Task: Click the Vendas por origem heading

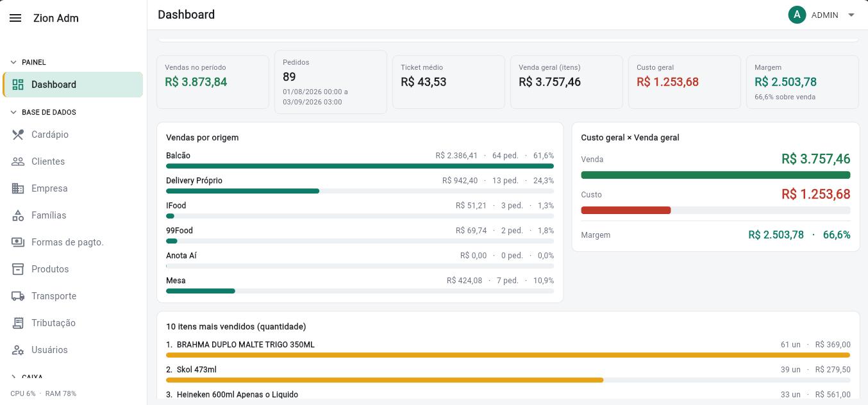Action: [203, 138]
